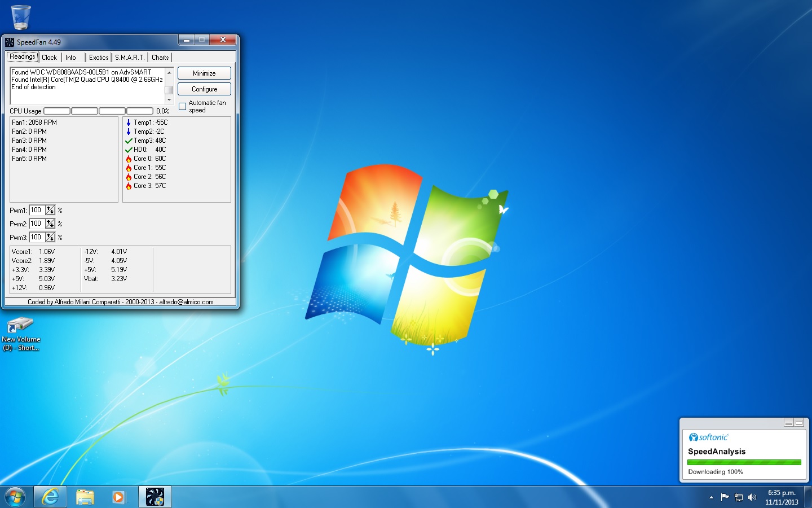Enable Automatic fan speed checkbox
This screenshot has height=508, width=812.
(183, 107)
